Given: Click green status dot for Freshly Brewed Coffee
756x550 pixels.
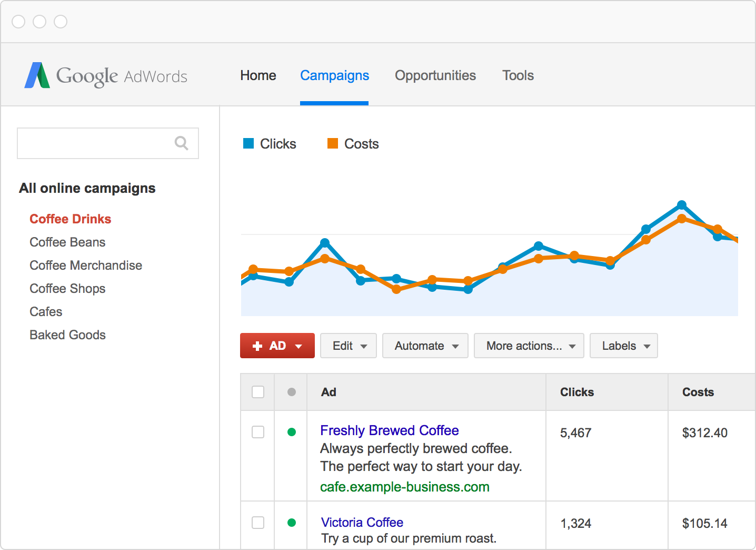Looking at the screenshot, I should 292,432.
